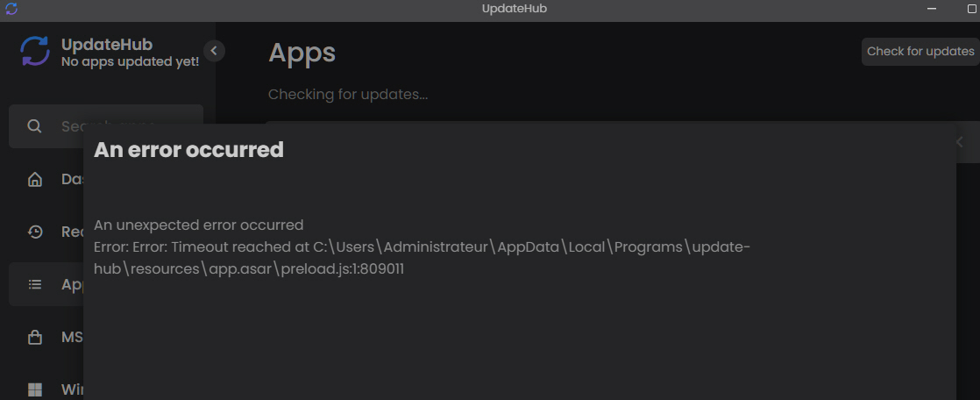Open the recent history clock icon
Screen dimensions: 980x400
click(x=35, y=232)
